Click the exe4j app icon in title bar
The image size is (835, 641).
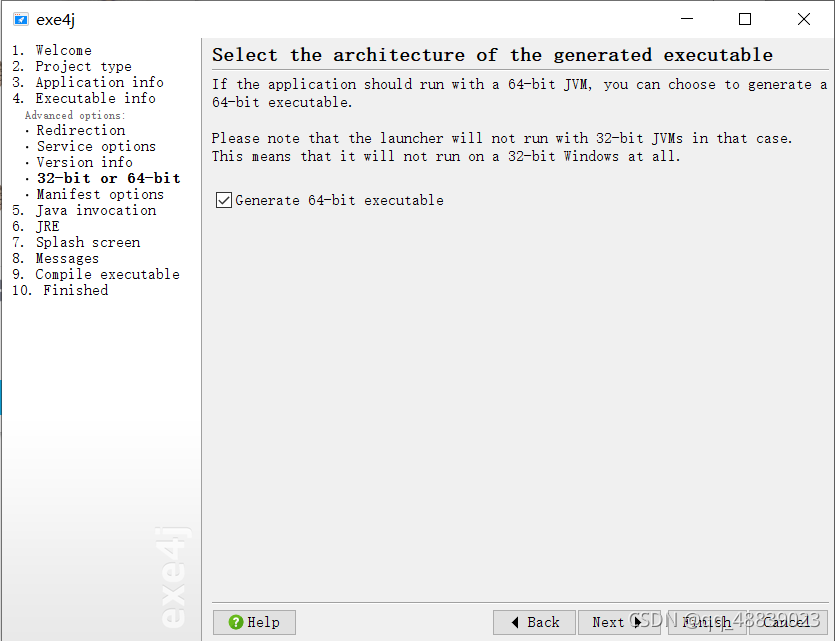pyautogui.click(x=21, y=20)
